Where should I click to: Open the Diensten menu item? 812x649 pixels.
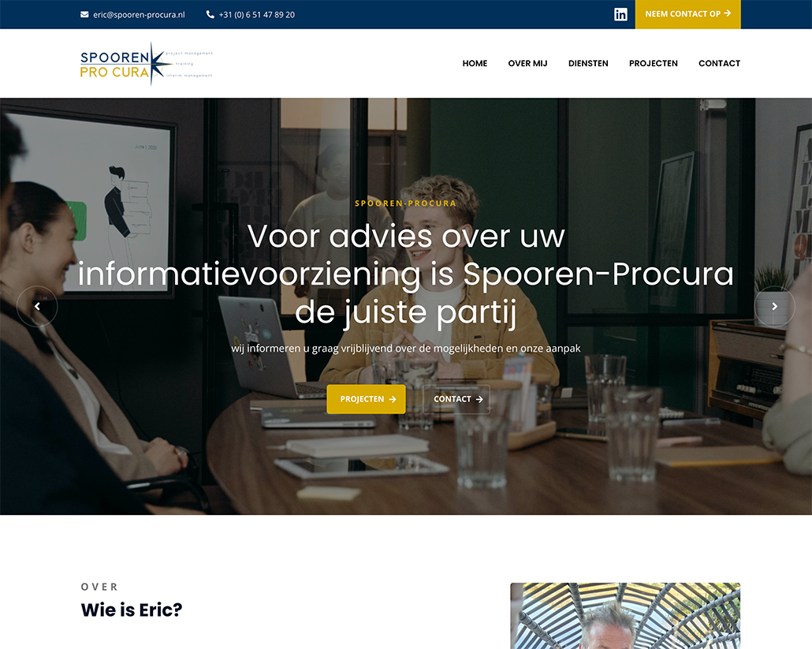pyautogui.click(x=588, y=63)
